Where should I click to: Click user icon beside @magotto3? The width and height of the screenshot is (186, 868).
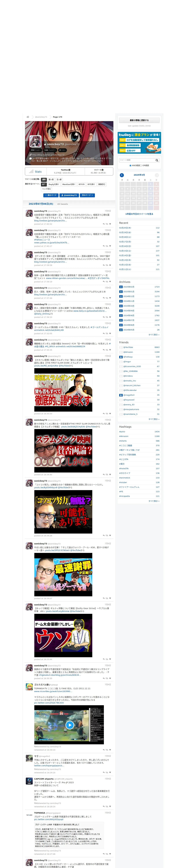coord(121,395)
